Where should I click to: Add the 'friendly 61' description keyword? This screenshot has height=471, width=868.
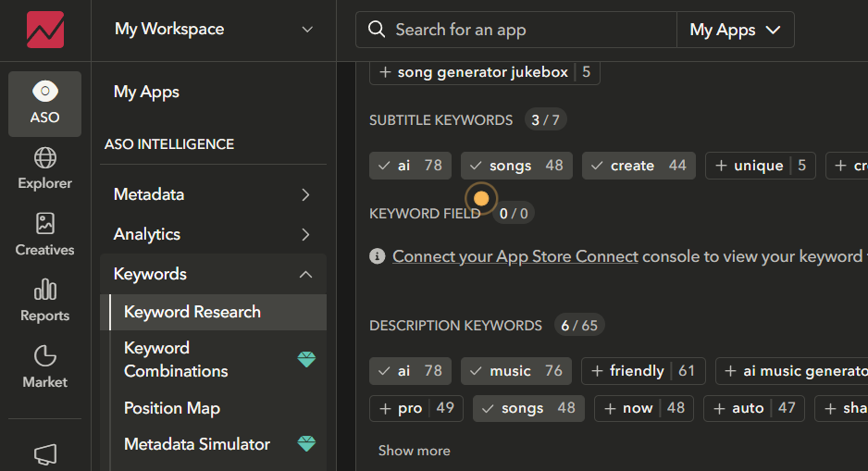[x=642, y=371]
